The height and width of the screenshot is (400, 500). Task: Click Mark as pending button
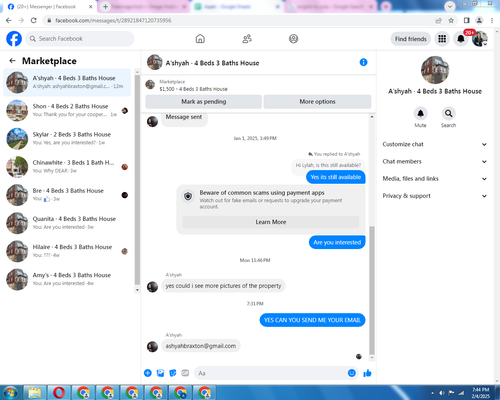203,102
